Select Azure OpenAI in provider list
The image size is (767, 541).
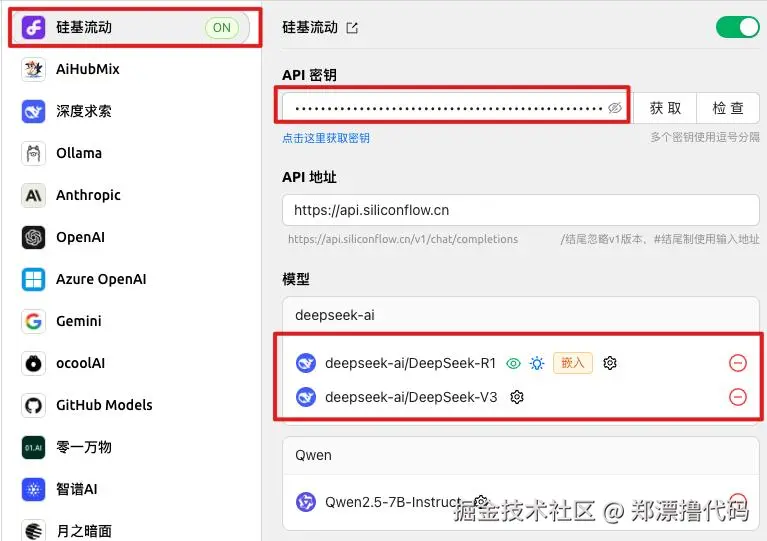point(131,279)
